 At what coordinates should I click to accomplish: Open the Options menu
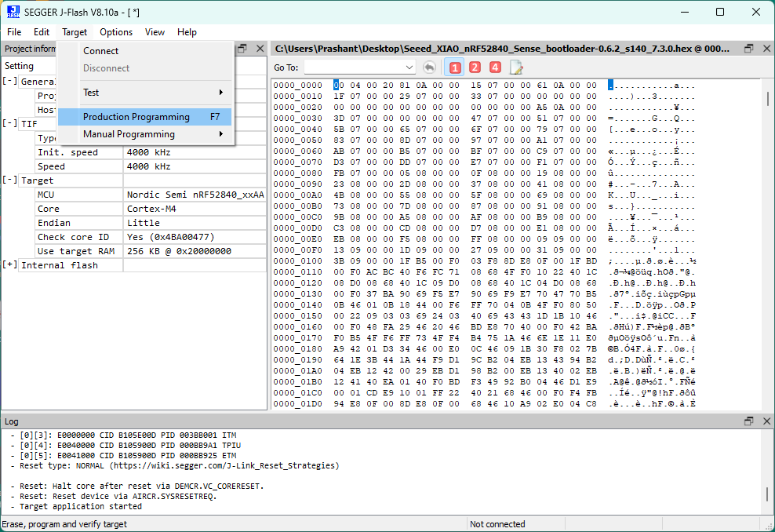coord(116,32)
